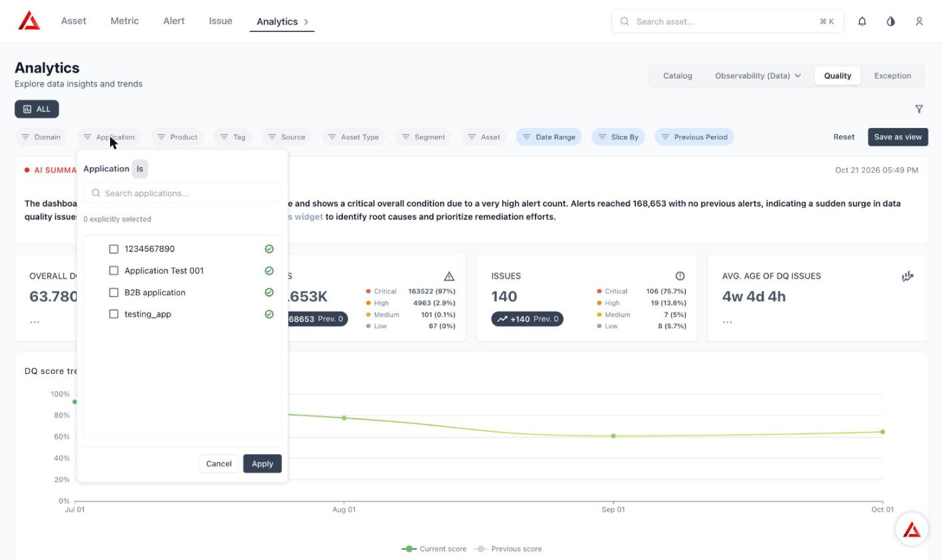The image size is (943, 560).
Task: Focus the Search asset field
Action: coord(728,21)
